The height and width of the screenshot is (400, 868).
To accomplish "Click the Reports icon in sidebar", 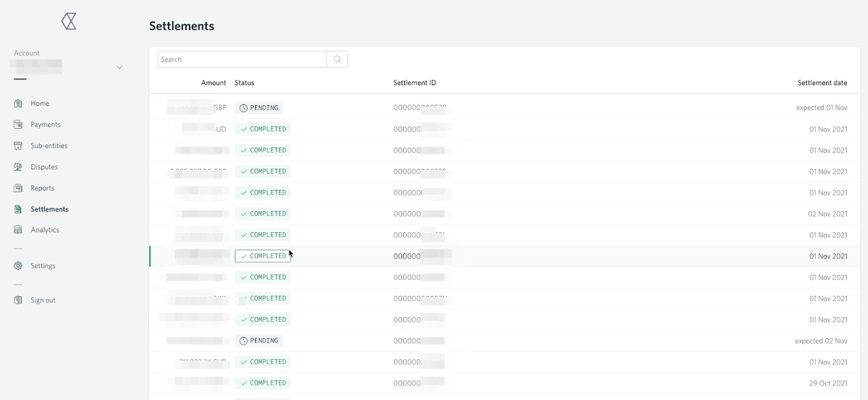I will tap(18, 188).
